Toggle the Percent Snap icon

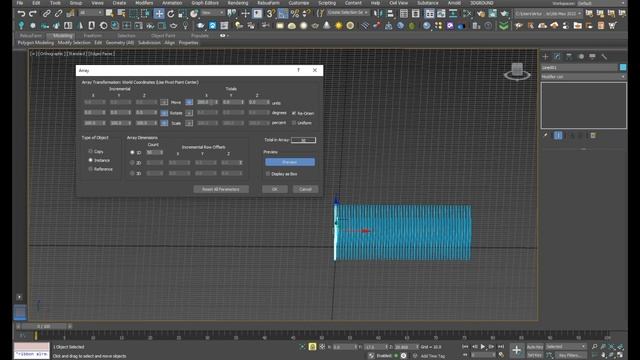tap(295, 13)
